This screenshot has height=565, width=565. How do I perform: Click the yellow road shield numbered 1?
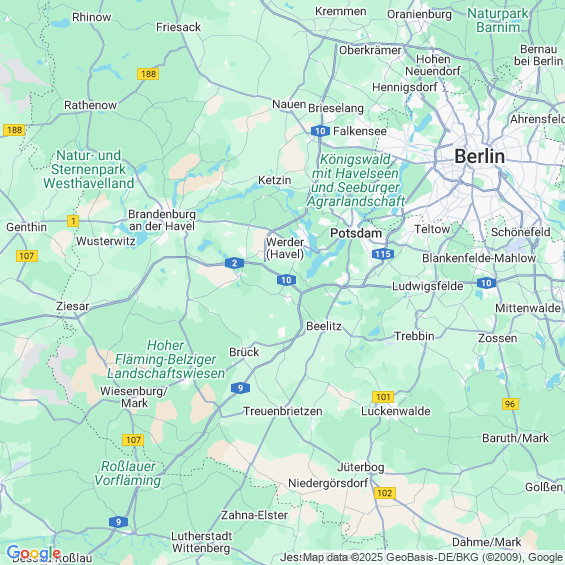click(73, 221)
